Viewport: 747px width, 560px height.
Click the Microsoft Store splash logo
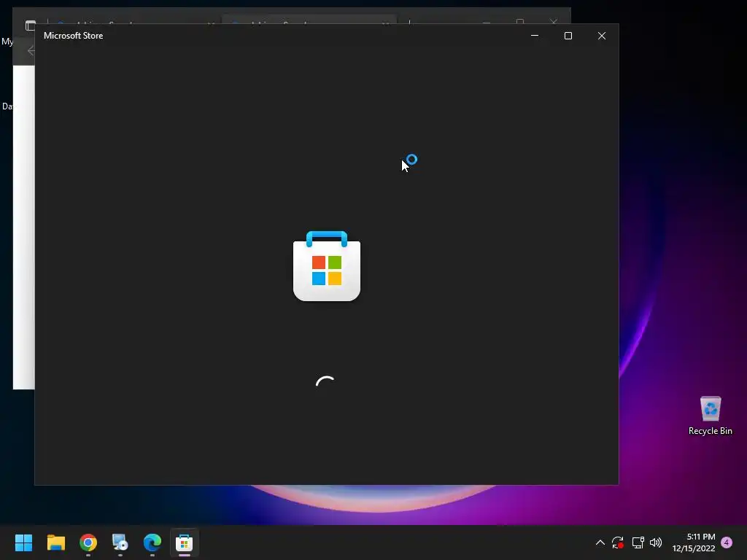click(327, 266)
